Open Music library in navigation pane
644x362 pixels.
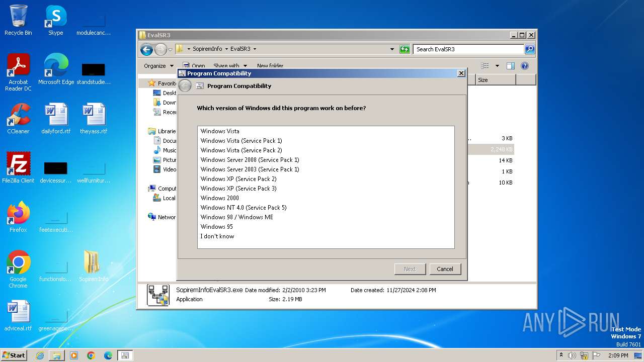coord(165,150)
